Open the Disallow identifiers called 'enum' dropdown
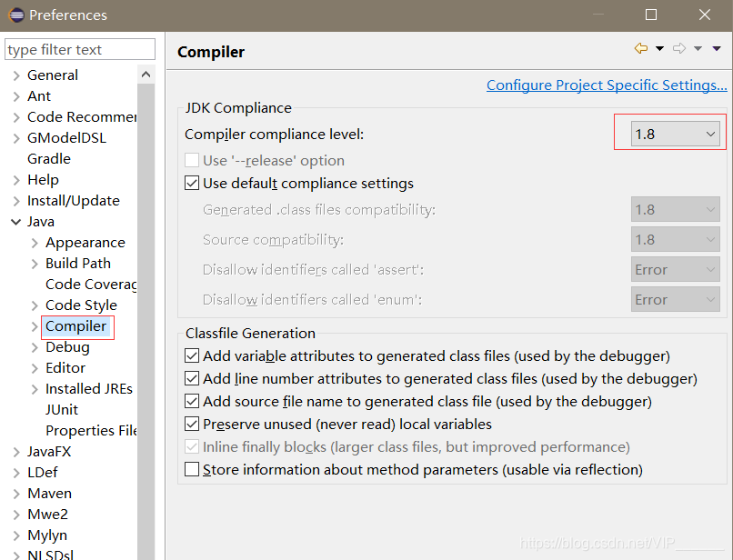The image size is (733, 560). (675, 300)
